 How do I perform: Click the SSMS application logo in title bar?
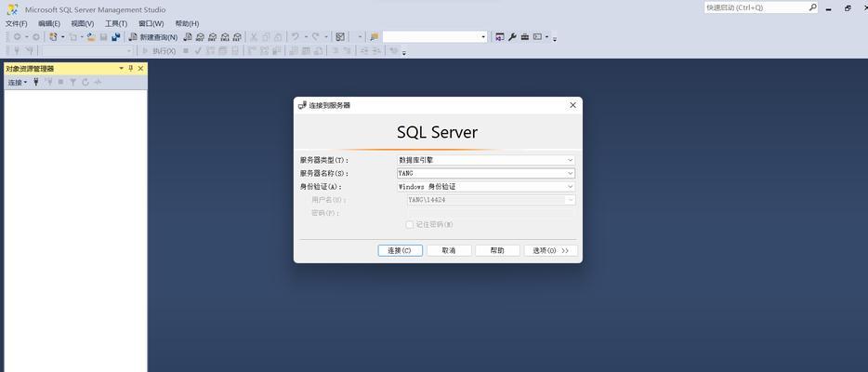click(12, 9)
